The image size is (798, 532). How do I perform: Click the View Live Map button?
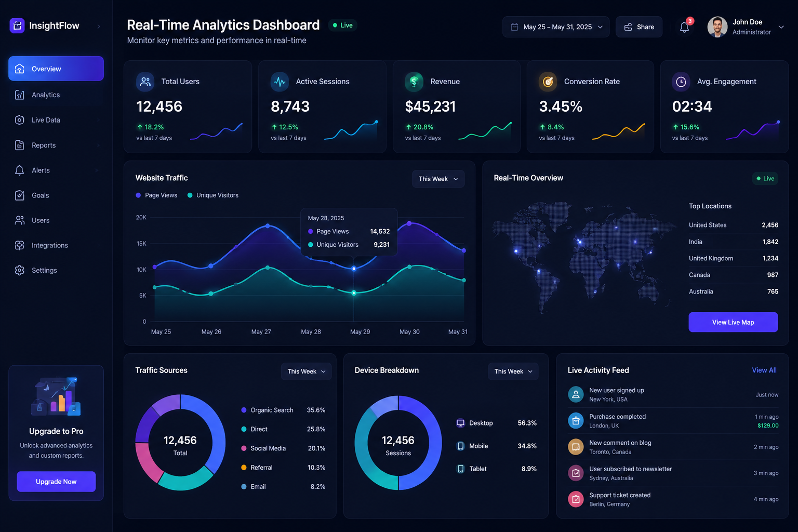[x=733, y=322]
